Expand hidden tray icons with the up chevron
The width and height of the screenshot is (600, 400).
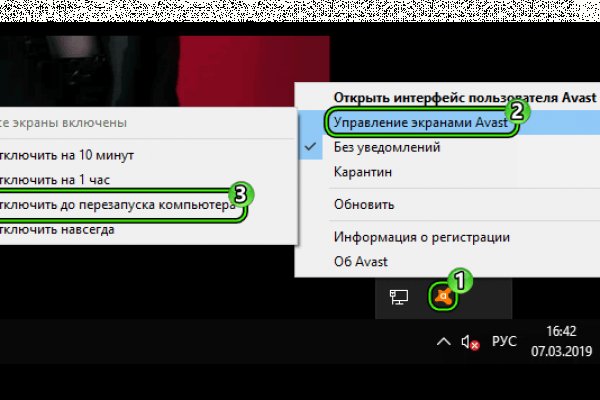coord(442,343)
